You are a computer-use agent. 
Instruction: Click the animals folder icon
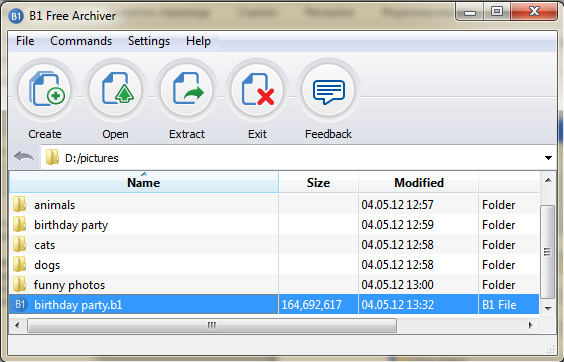(19, 204)
